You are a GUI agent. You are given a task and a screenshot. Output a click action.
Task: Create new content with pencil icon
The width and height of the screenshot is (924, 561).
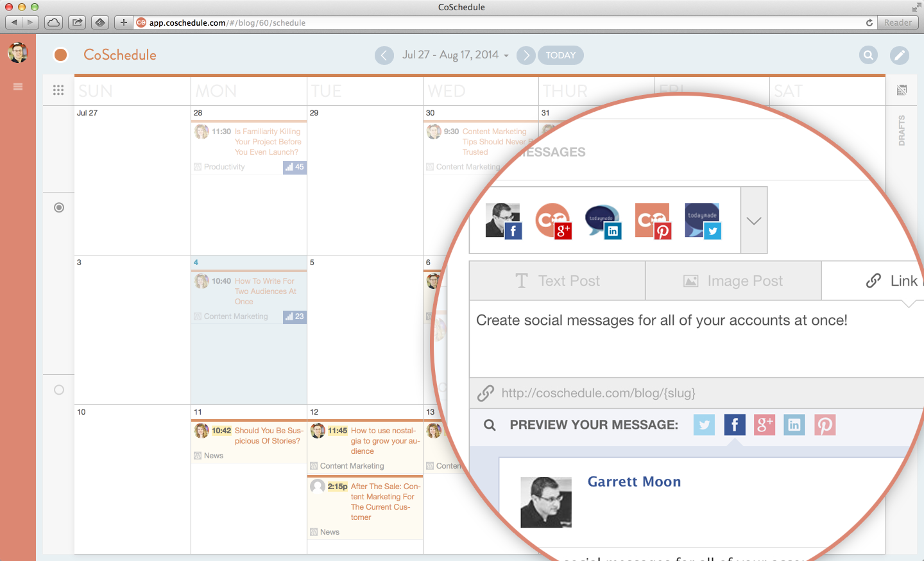pyautogui.click(x=900, y=55)
